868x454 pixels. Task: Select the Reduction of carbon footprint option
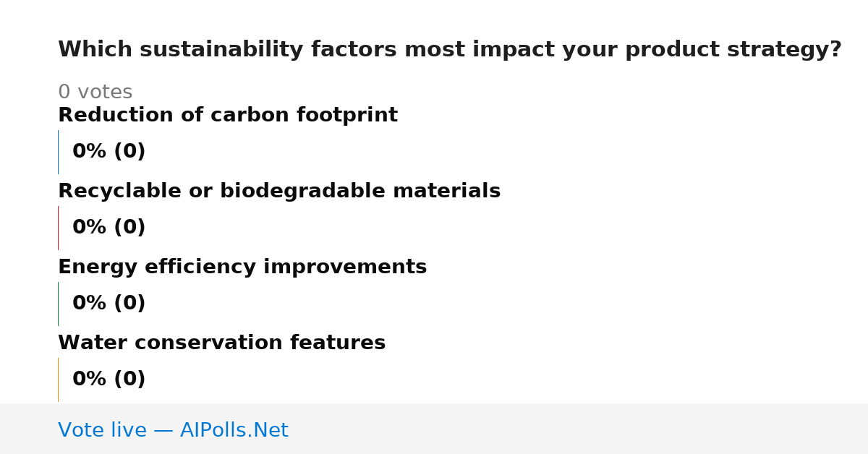228,116
